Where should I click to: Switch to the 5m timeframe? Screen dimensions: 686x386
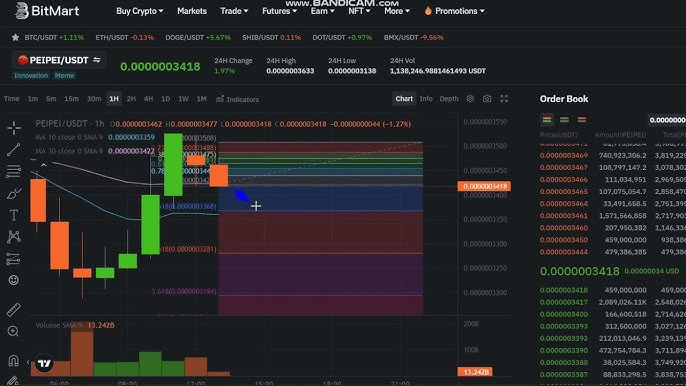click(x=51, y=99)
